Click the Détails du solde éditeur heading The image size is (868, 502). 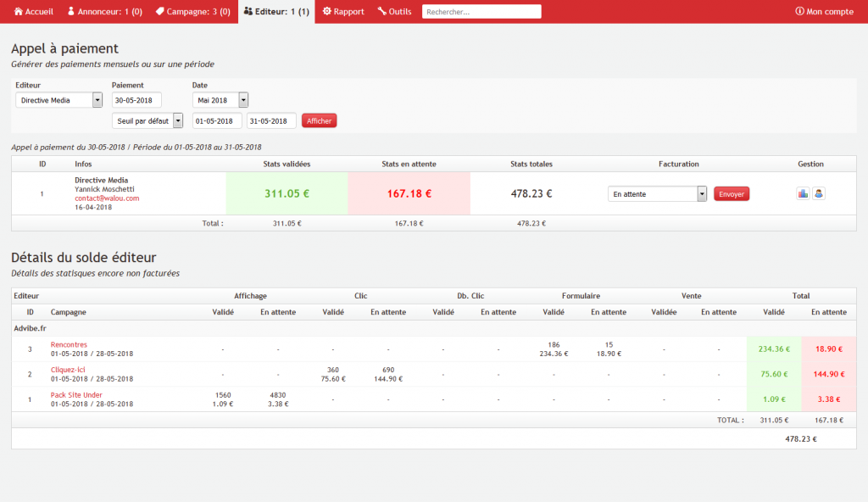point(84,257)
